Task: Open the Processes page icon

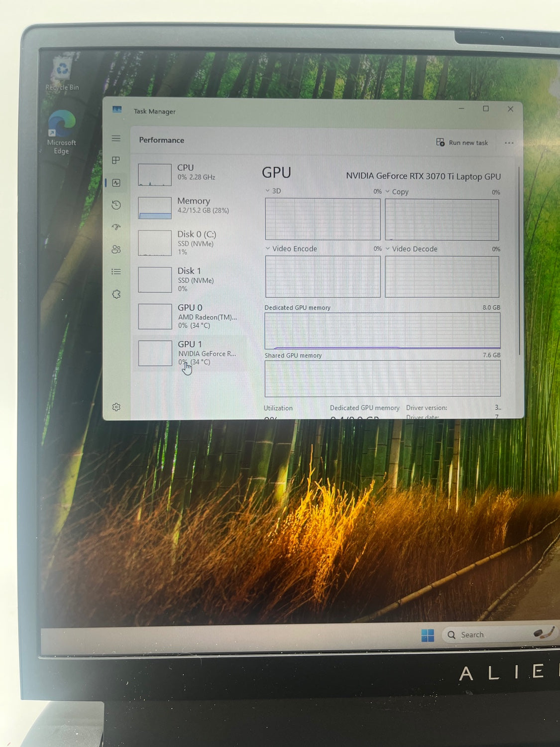Action: tap(116, 160)
